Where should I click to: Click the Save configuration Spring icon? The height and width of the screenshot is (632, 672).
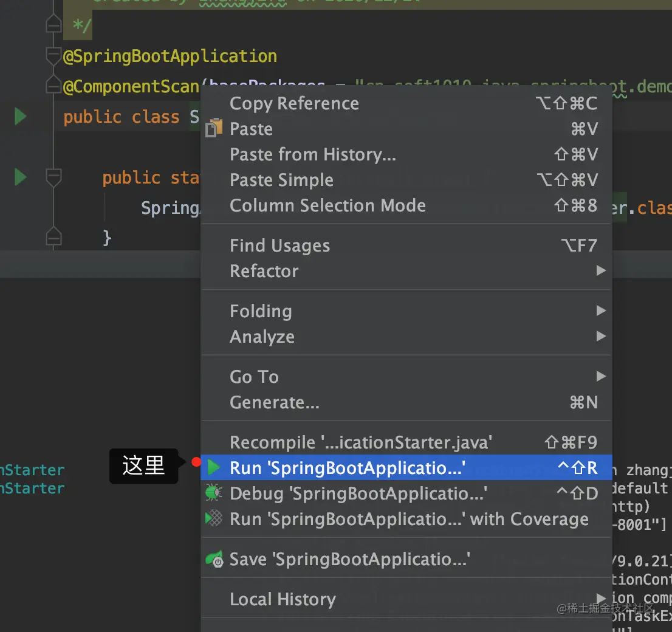[x=214, y=559]
